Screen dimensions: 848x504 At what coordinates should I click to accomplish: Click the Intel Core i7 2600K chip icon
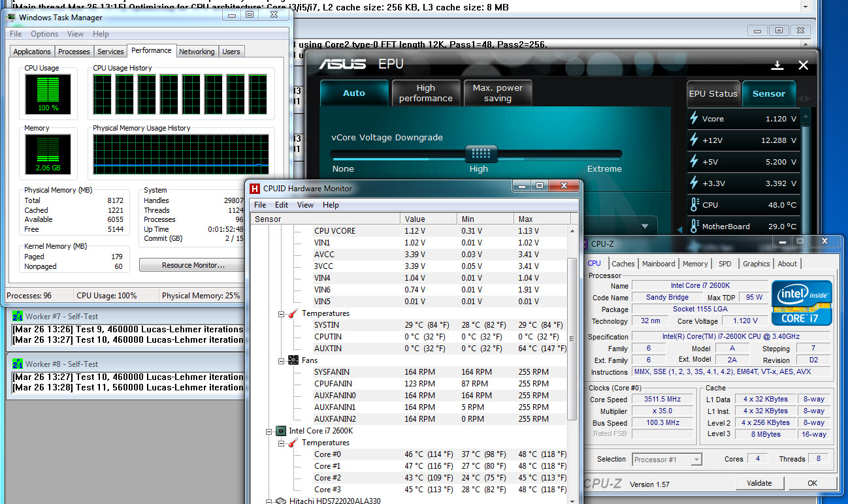(281, 431)
